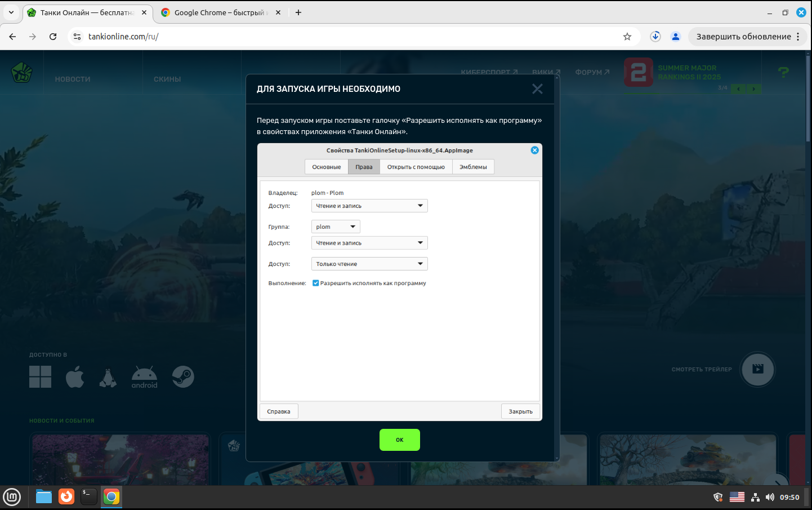
Task: Click the Закрыть button in properties
Action: click(x=521, y=411)
